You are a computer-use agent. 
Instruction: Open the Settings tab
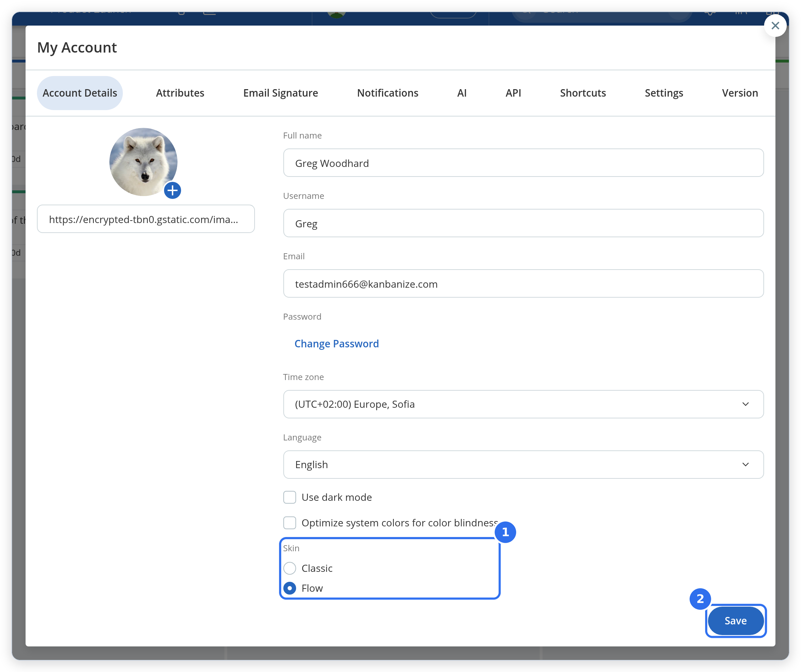pyautogui.click(x=664, y=93)
